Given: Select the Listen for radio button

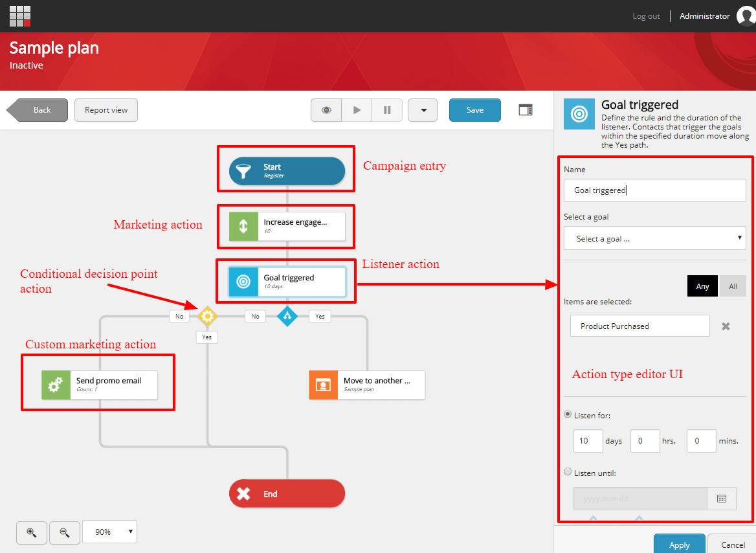Looking at the screenshot, I should tap(568, 414).
